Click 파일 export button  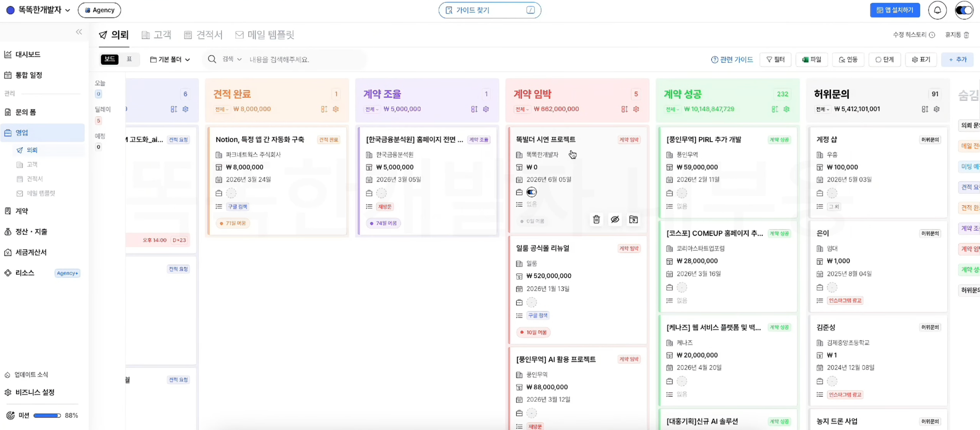(x=812, y=59)
